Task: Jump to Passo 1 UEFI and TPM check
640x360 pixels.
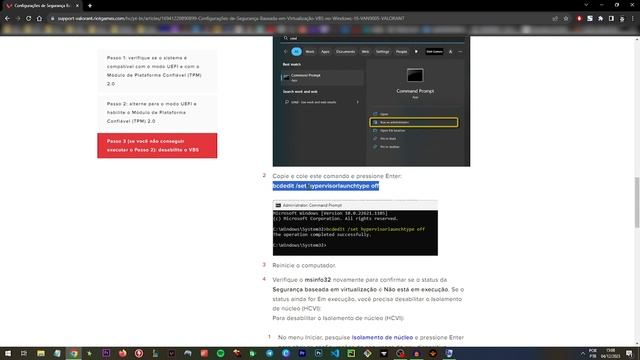Action: coord(157,71)
